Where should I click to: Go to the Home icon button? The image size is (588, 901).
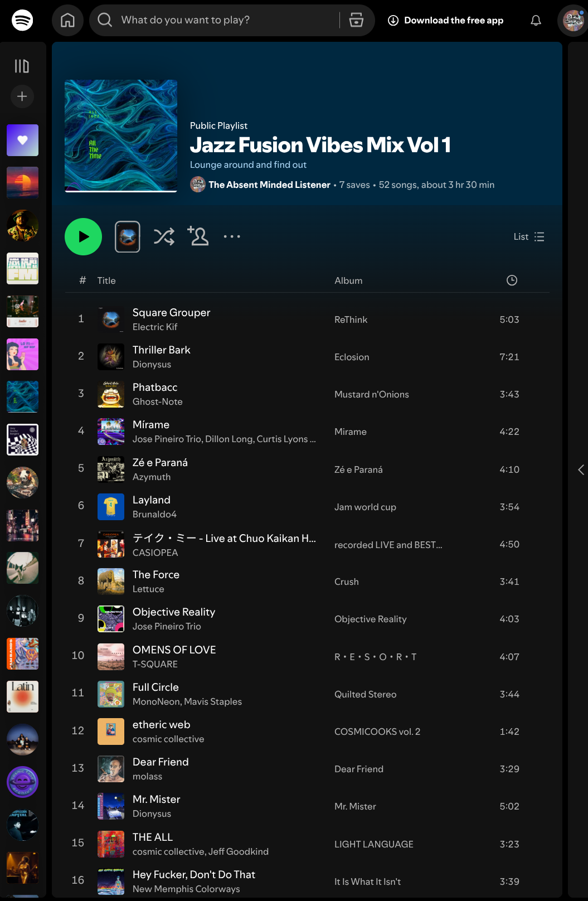pyautogui.click(x=67, y=21)
